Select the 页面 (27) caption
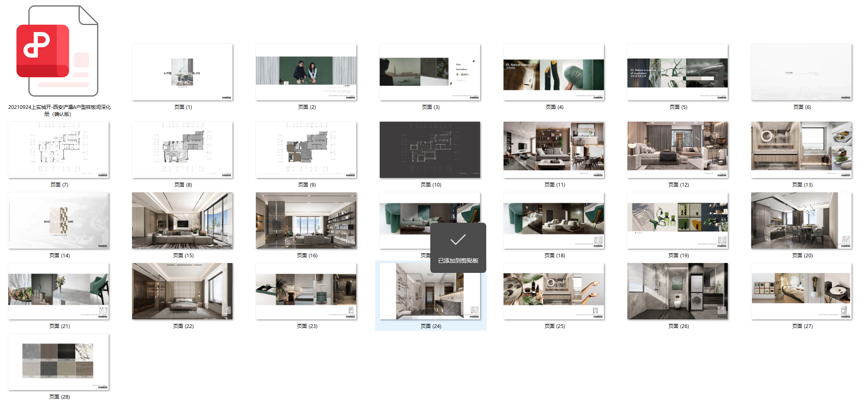The width and height of the screenshot is (868, 404). pyautogui.click(x=802, y=326)
